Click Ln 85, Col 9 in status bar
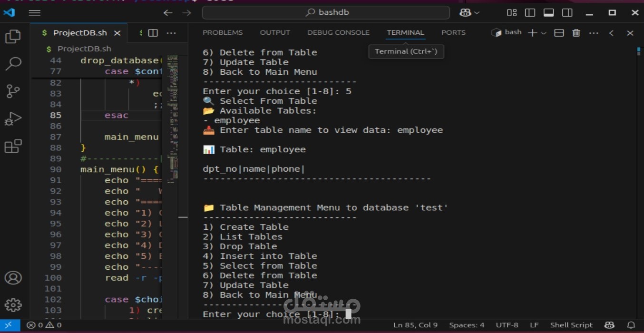 [x=415, y=325]
